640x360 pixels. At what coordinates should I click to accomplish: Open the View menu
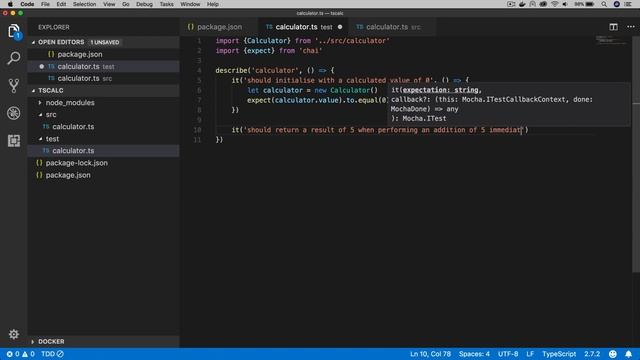click(x=109, y=4)
